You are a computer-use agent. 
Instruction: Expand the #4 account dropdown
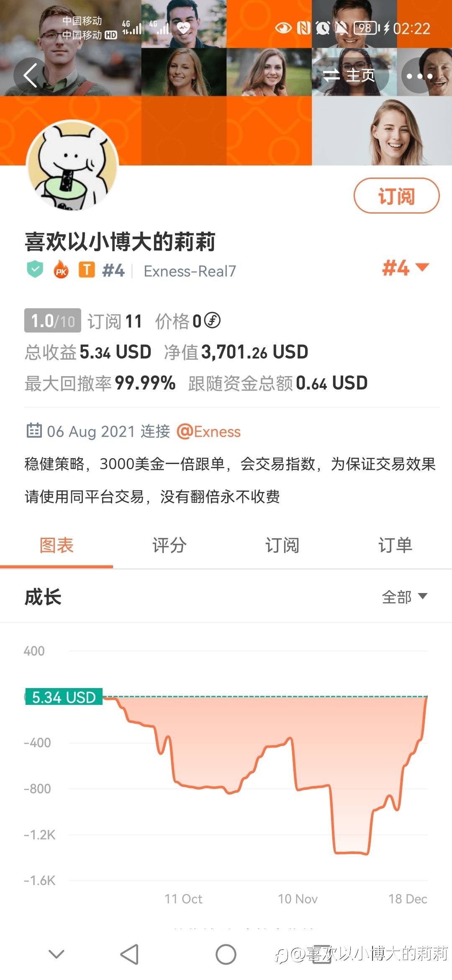click(x=405, y=268)
